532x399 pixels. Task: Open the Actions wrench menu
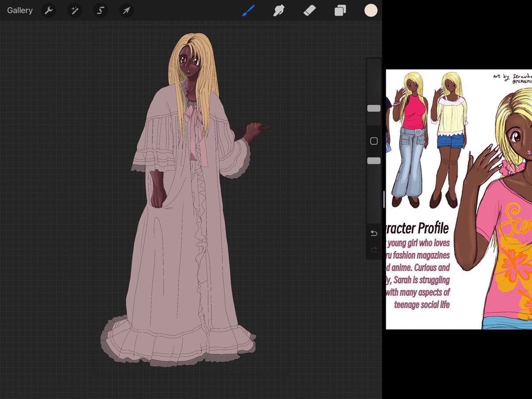(48, 10)
